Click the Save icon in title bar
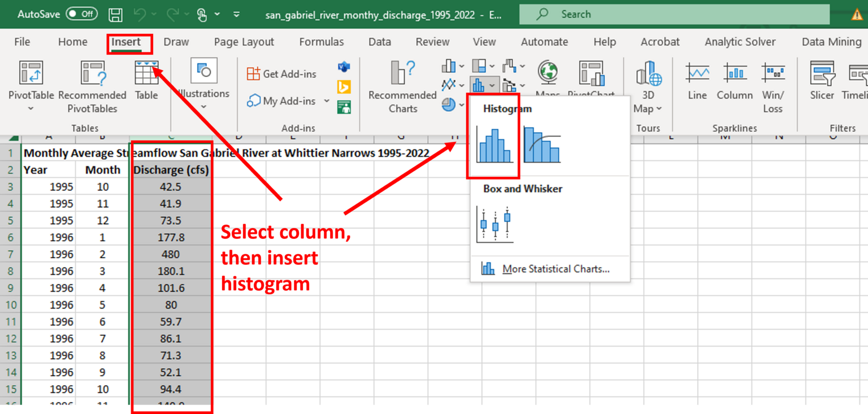The height and width of the screenshot is (414, 868). click(x=115, y=15)
